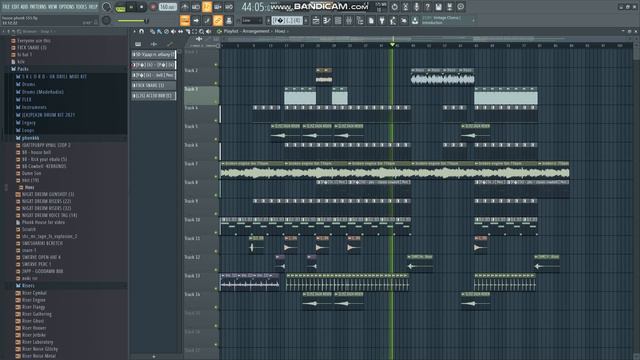
Task: Click the stop transport button
Action: tap(141, 7)
